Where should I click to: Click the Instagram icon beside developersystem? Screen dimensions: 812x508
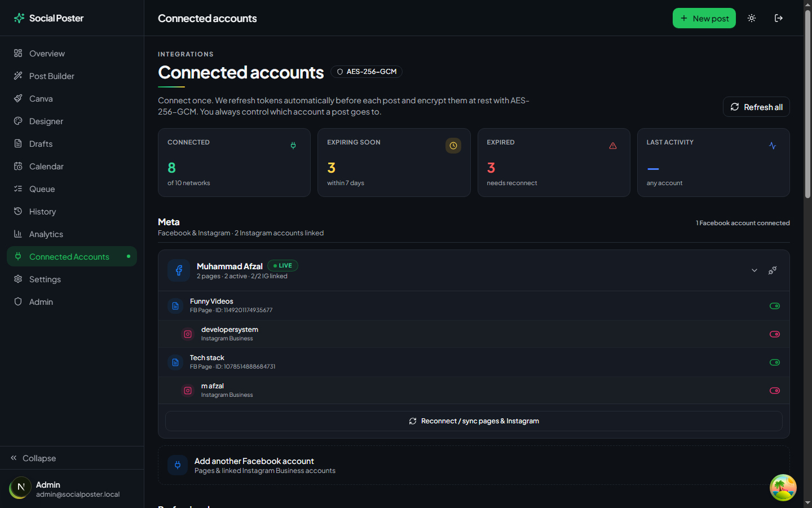pos(188,334)
